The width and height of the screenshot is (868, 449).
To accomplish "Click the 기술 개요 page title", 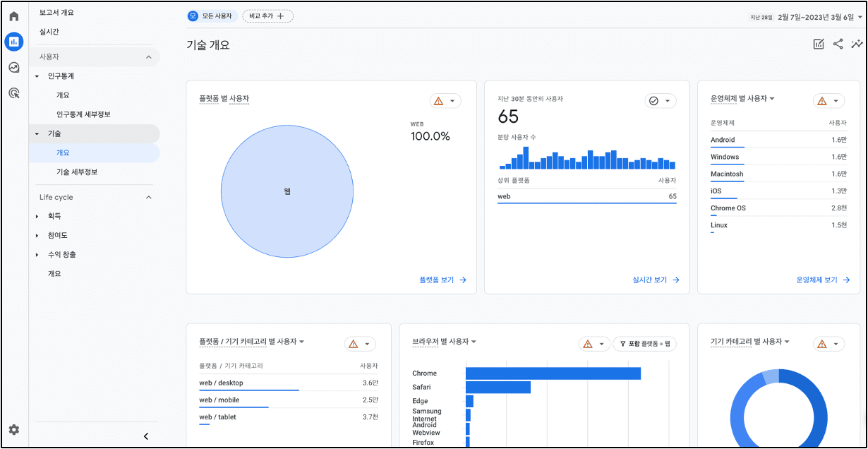I will tap(208, 45).
